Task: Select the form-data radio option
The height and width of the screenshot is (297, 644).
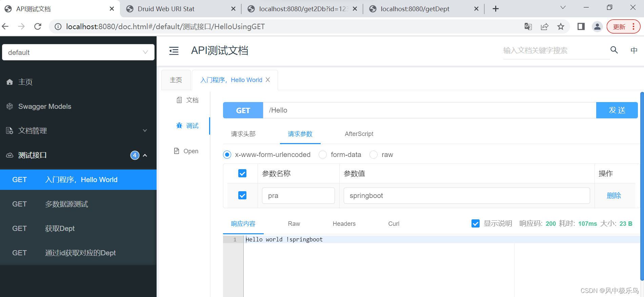Action: click(323, 155)
